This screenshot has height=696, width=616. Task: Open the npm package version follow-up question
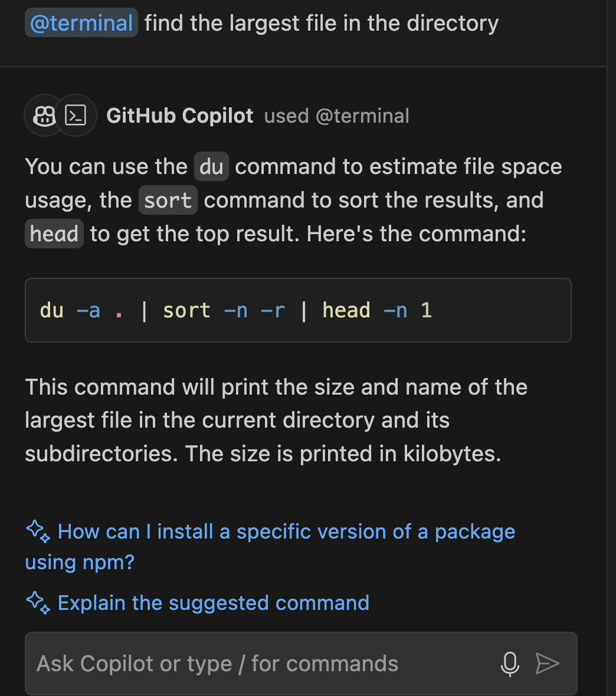click(270, 547)
